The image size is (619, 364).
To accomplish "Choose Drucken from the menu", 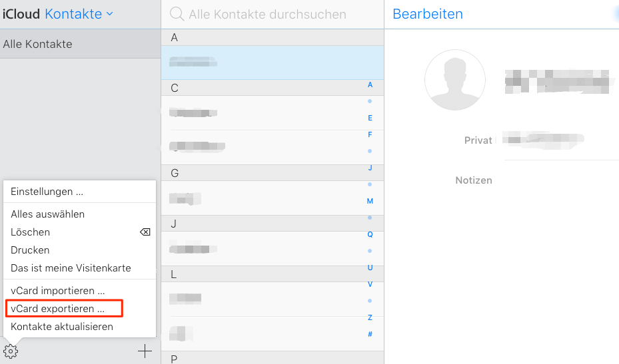I will pos(30,250).
